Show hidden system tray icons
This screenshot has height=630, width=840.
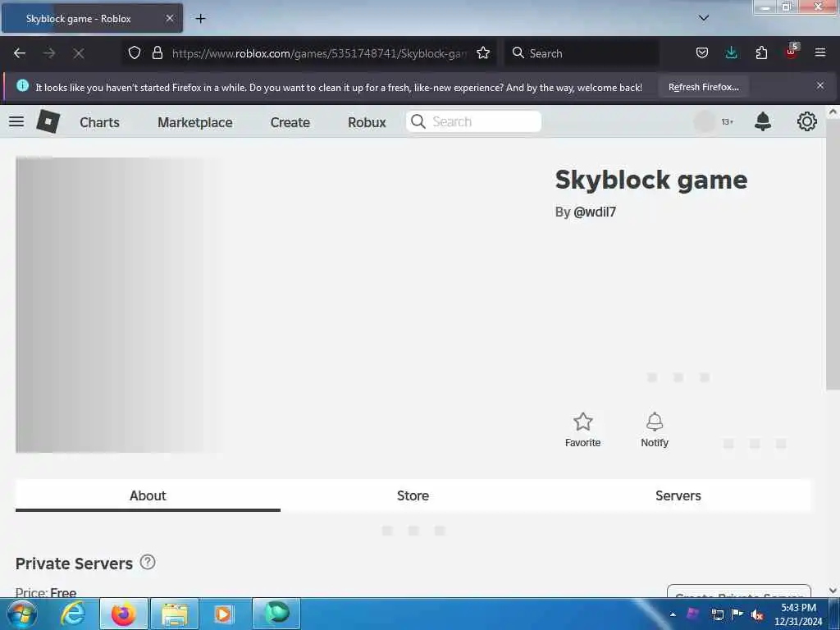(673, 614)
